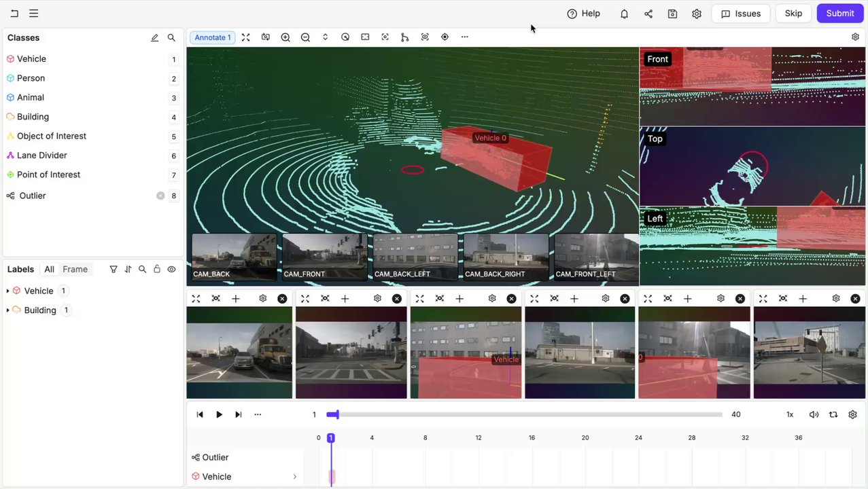Click the share icon in header
Image resolution: width=868 pixels, height=489 pixels.
click(648, 14)
